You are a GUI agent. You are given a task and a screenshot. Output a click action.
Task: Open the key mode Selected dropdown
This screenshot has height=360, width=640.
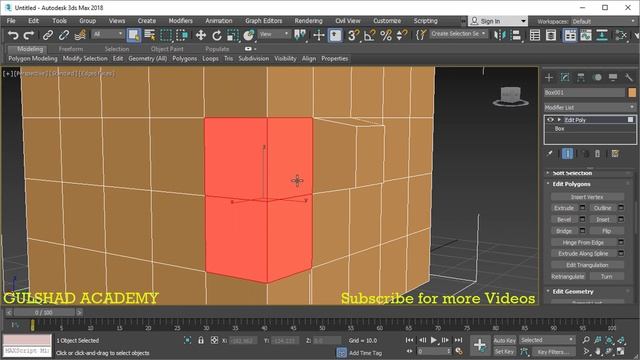point(547,340)
